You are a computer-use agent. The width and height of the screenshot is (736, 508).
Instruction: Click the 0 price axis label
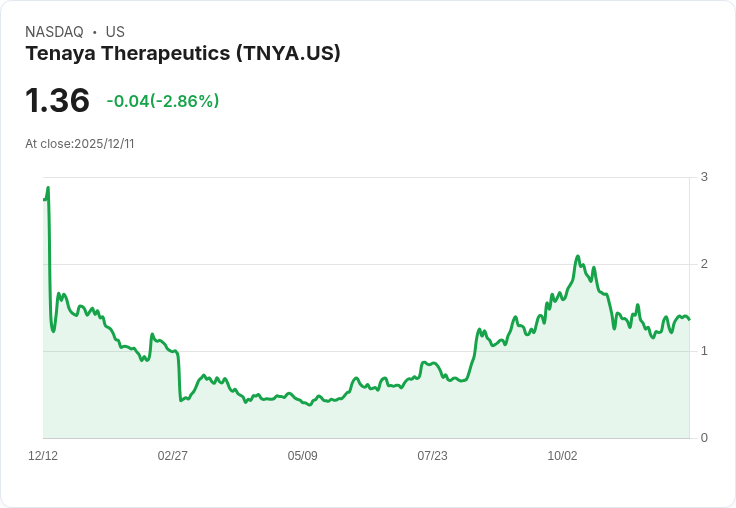pyautogui.click(x=704, y=438)
